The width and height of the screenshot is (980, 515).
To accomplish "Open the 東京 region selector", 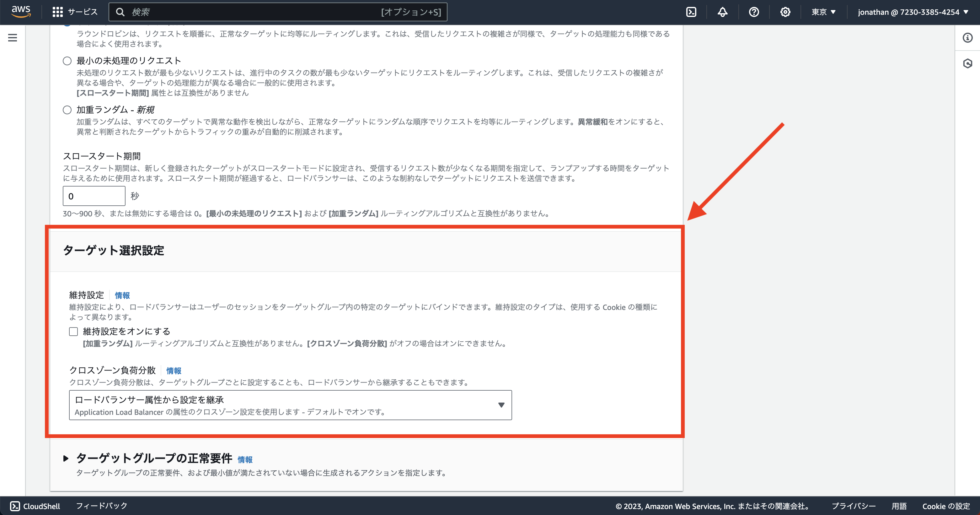I will 823,12.
